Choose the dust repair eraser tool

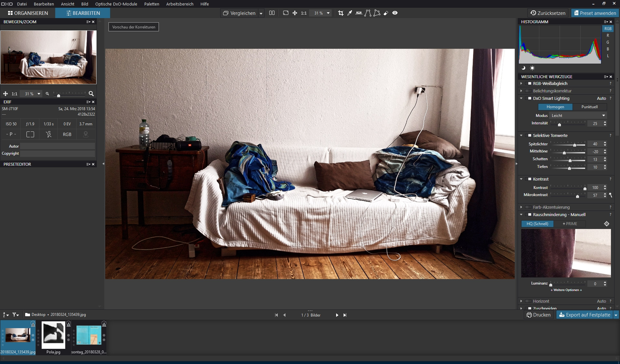(x=386, y=13)
